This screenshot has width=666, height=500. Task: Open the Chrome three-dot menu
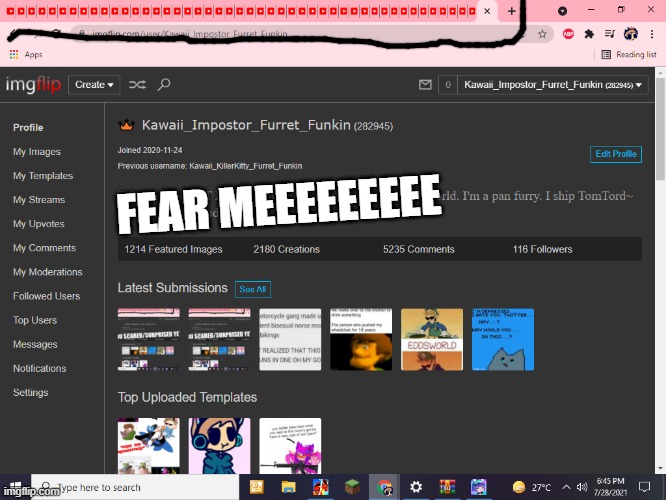point(652,34)
